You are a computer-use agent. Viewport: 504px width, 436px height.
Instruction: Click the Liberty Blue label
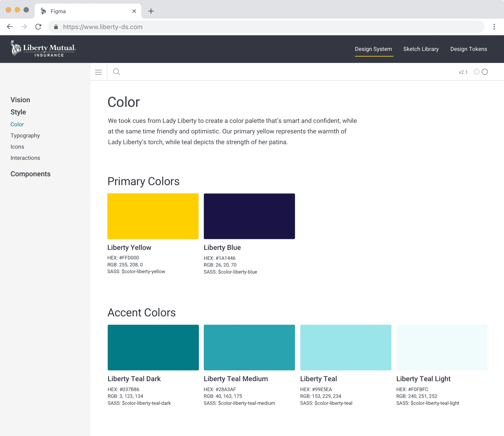pyautogui.click(x=222, y=247)
